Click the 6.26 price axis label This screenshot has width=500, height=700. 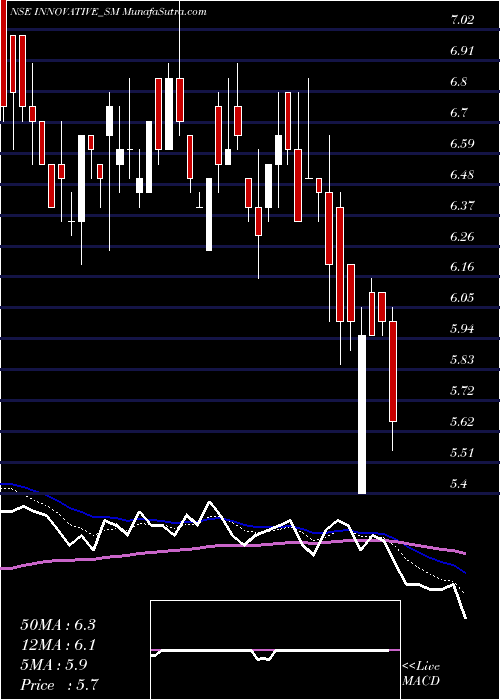(x=462, y=236)
